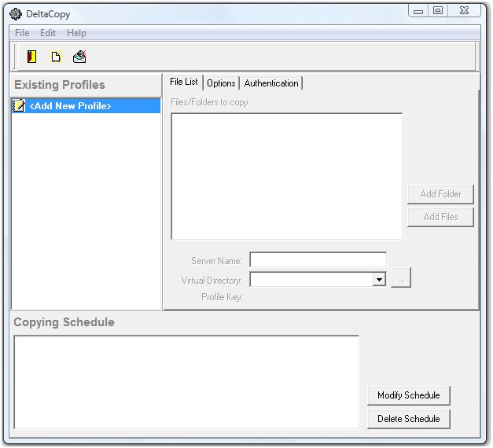Viewport: 493px width, 448px height.
Task: Click the Add Files button
Action: point(440,217)
